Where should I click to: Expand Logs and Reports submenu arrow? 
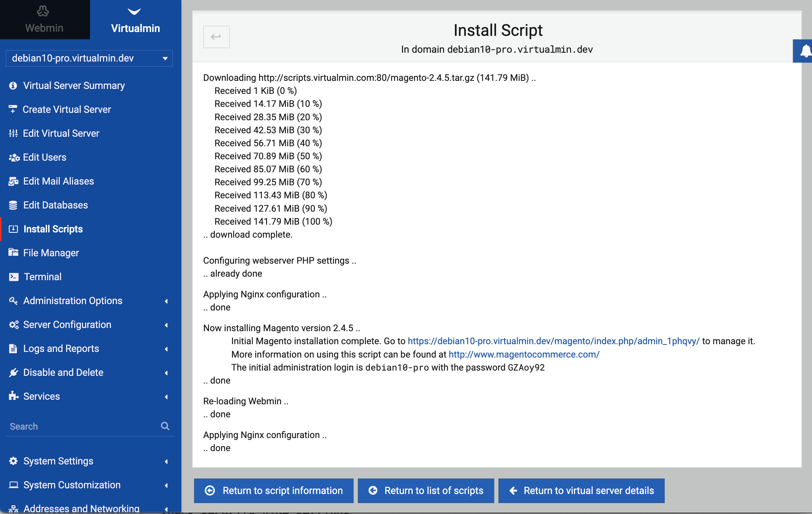[166, 349]
